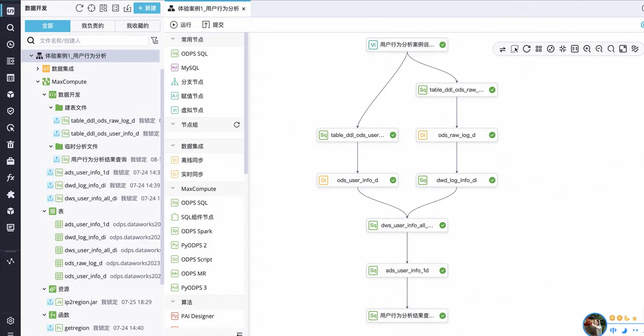Image resolution: width=644 pixels, height=336 pixels.
Task: Click the grid auto-layout icon on canvas toolbar
Action: (539, 49)
